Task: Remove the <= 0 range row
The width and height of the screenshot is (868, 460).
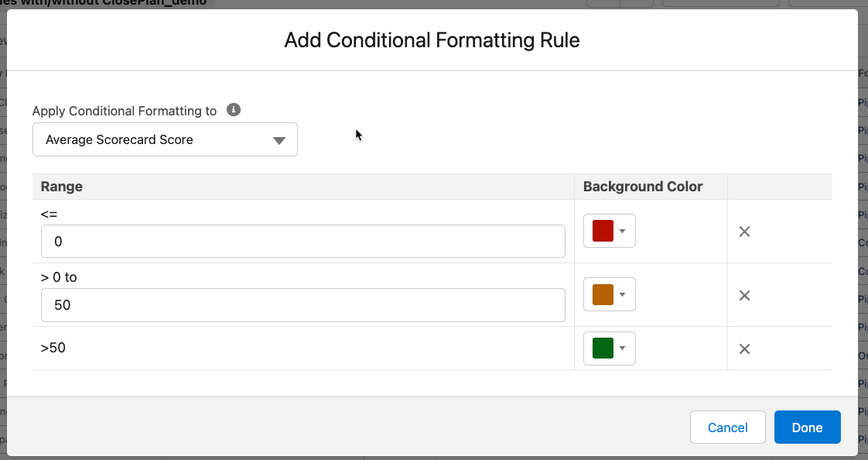Action: [744, 232]
